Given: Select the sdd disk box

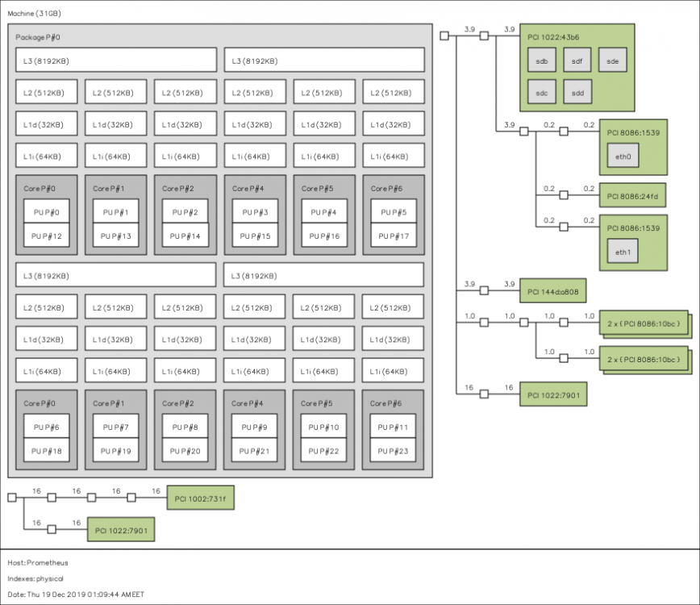Looking at the screenshot, I should point(577,92).
